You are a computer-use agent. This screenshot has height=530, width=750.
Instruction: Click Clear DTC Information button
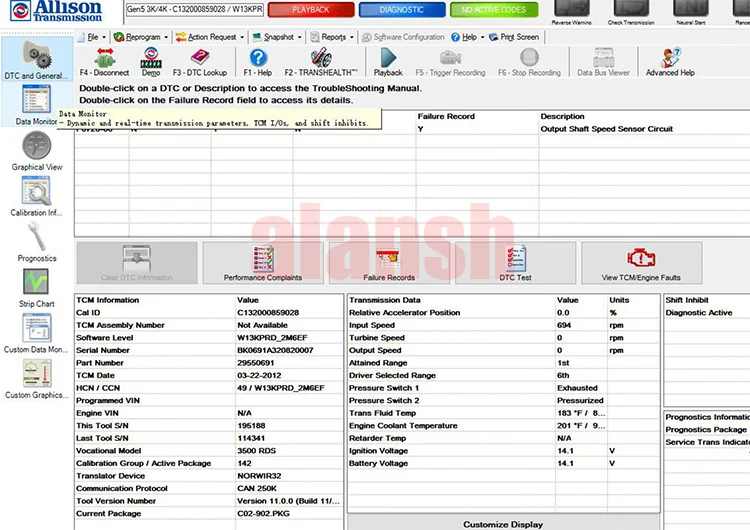tap(137, 263)
